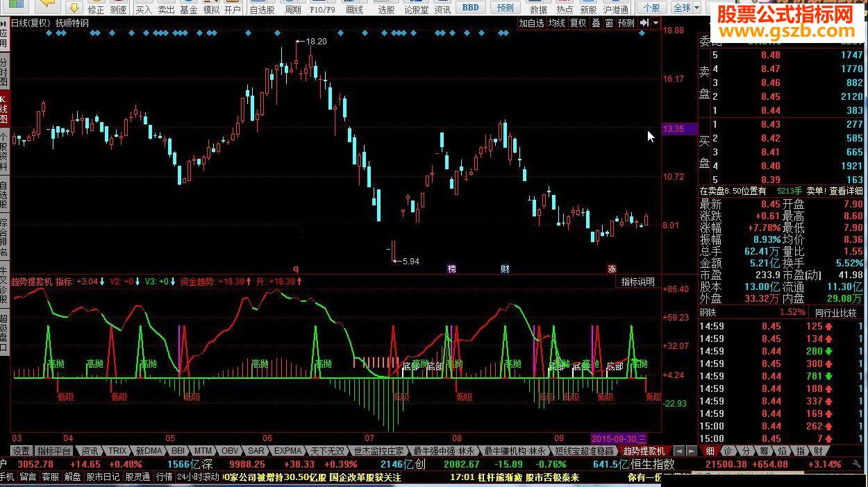Click the 2015-09-30 date marker
This screenshot has width=868, height=487.
[x=619, y=438]
